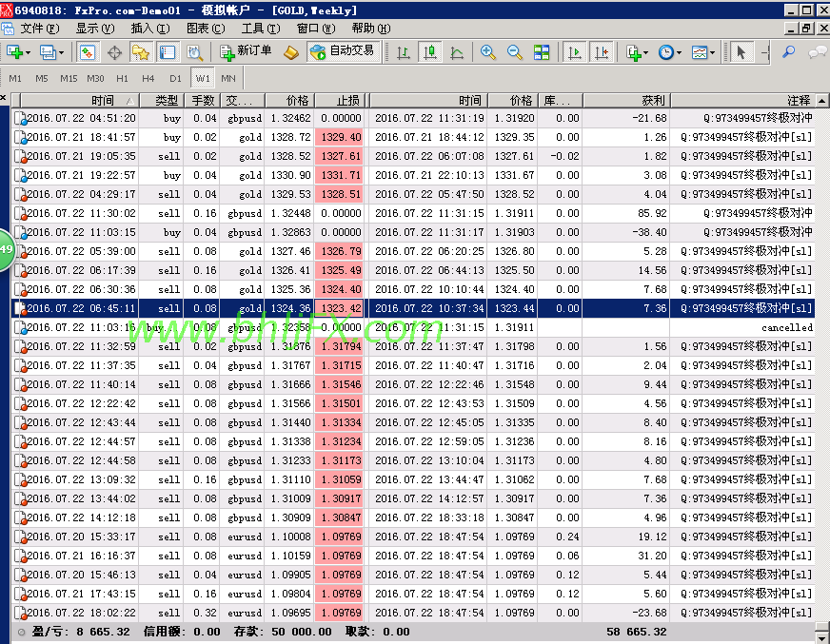The height and width of the screenshot is (644, 830).
Task: Switch chart to candlesticks icon
Action: point(430,52)
